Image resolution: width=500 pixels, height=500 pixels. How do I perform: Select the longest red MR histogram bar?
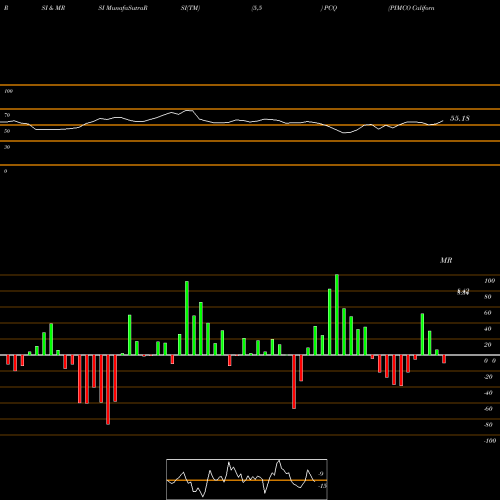pyautogui.click(x=108, y=390)
